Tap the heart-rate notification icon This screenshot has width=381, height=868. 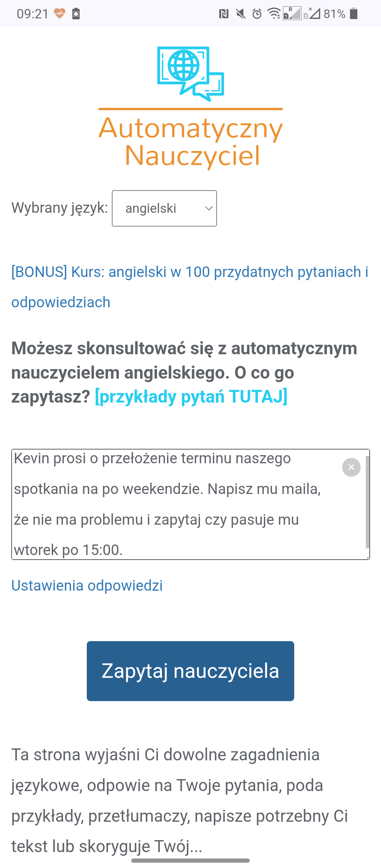pyautogui.click(x=59, y=13)
